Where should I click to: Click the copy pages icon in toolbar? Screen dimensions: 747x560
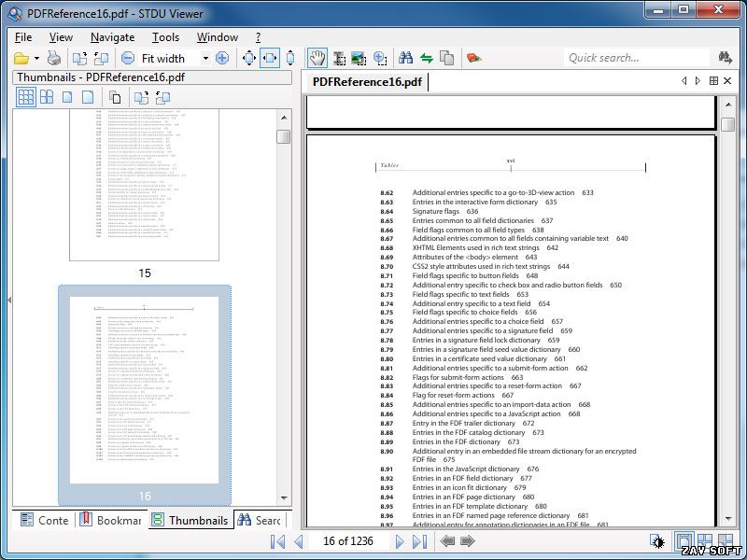[x=446, y=58]
